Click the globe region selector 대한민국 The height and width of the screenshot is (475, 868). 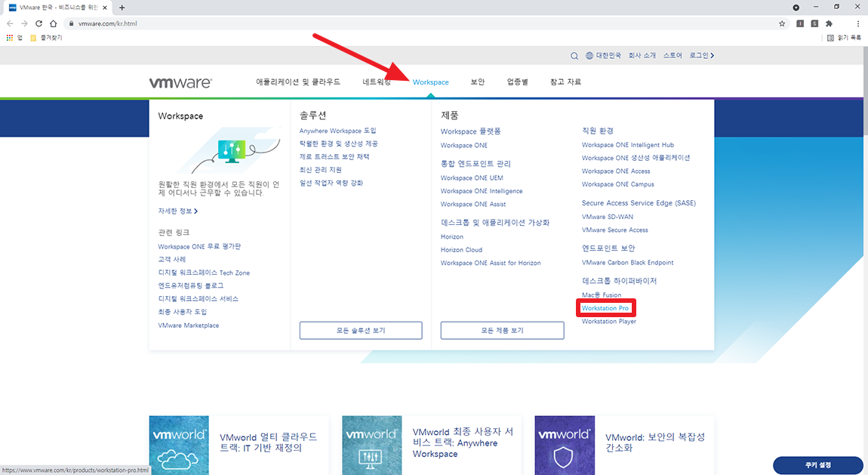[603, 55]
